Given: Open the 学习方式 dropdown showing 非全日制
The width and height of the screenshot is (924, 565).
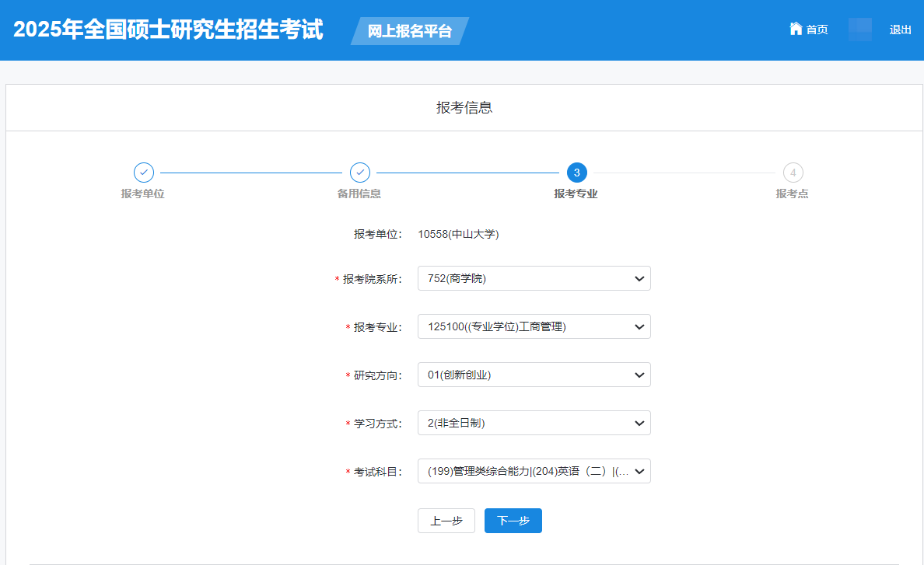Looking at the screenshot, I should pyautogui.click(x=534, y=423).
